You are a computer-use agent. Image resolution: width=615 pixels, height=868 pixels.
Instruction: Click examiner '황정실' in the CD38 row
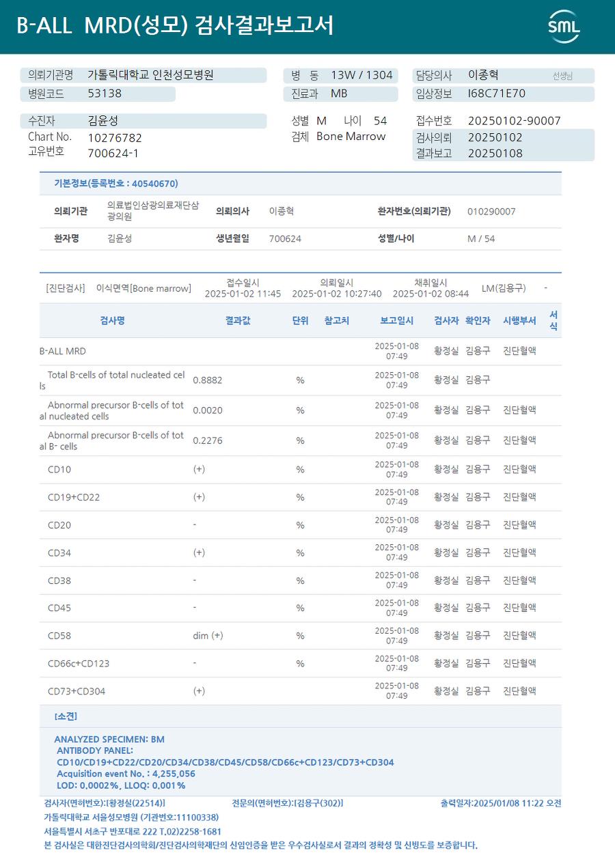446,580
